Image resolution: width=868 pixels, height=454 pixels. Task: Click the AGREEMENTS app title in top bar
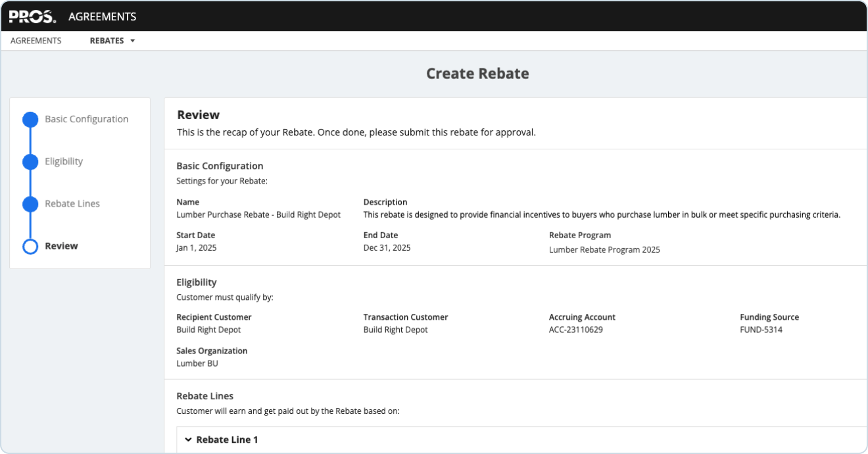[103, 16]
